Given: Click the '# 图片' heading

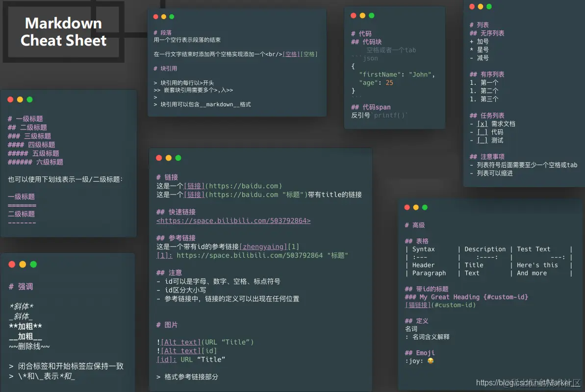Looking at the screenshot, I should [x=167, y=324].
